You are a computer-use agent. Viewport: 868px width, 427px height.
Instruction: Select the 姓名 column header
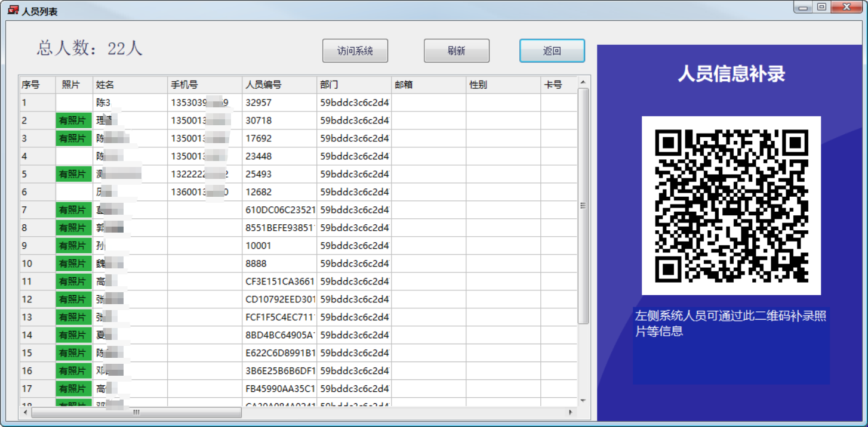130,85
